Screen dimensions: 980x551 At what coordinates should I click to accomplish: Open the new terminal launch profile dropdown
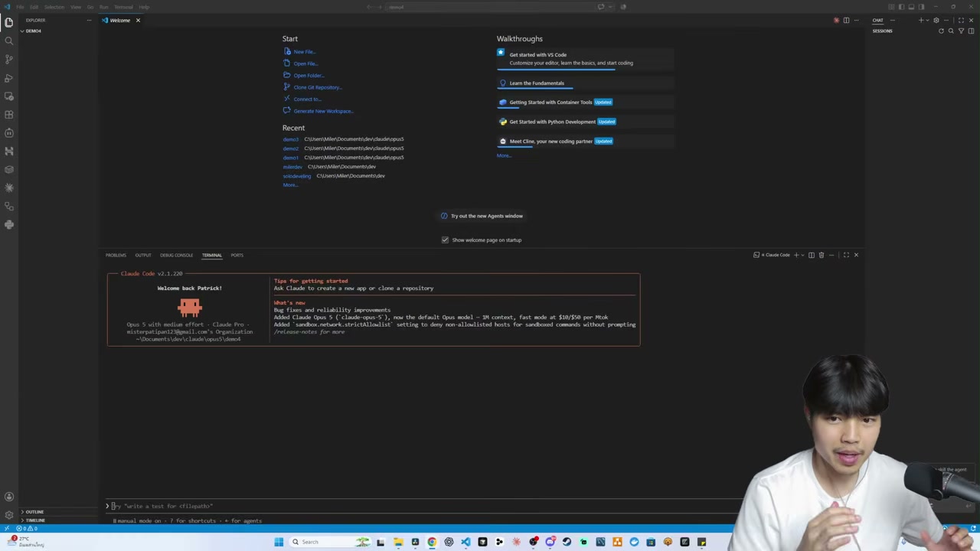click(x=802, y=255)
